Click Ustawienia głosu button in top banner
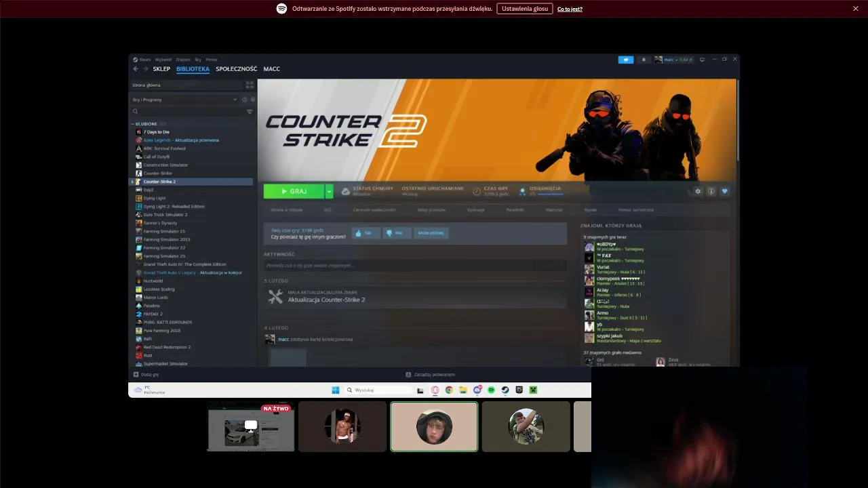 [x=525, y=9]
